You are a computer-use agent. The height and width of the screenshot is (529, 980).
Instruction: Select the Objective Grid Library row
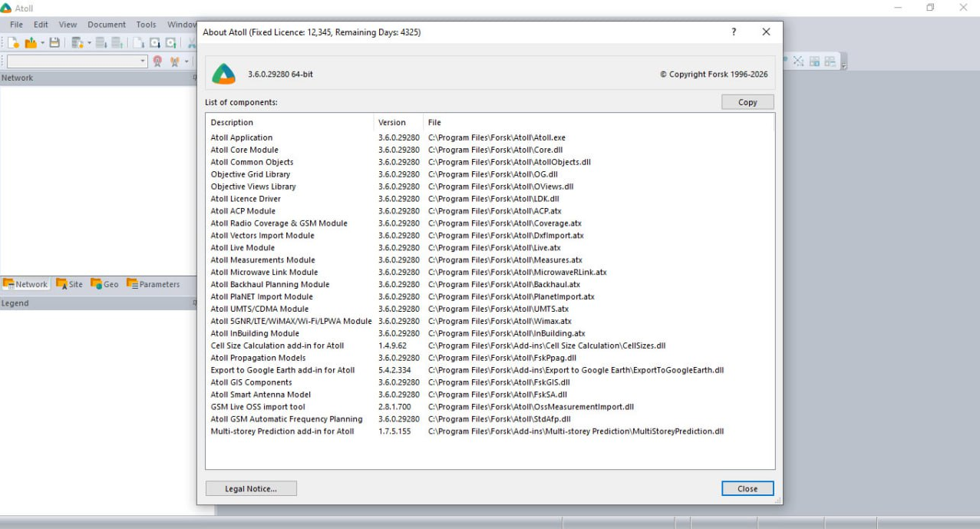[x=490, y=174]
